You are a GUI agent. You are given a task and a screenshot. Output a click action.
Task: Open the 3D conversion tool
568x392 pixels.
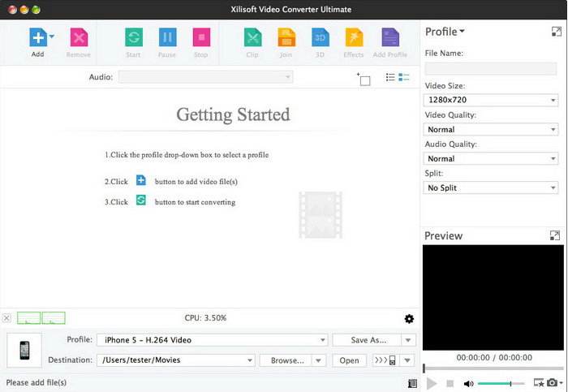point(321,37)
